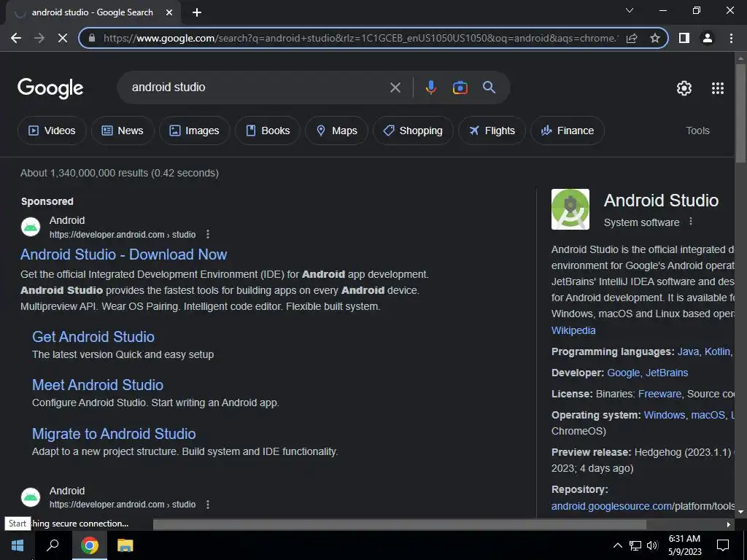Screen dimensions: 747x560
Task: Click the first ad's developer.android.com URL
Action: click(123, 234)
